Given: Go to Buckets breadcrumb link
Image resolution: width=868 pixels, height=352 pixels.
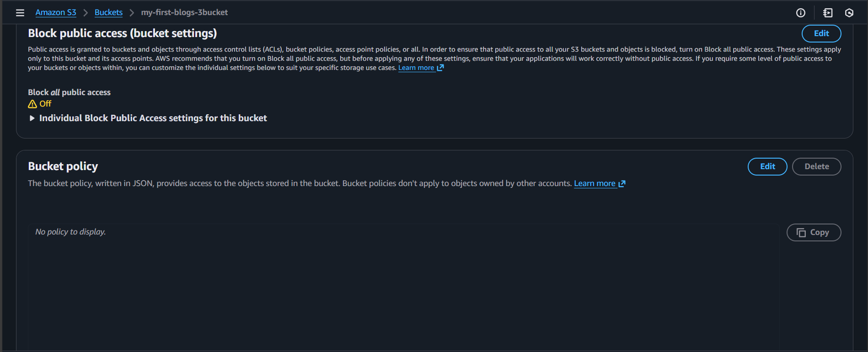Looking at the screenshot, I should pos(108,12).
